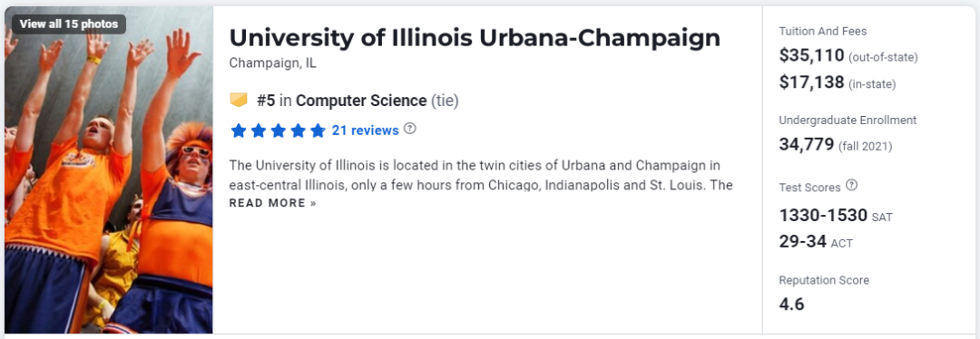
Task: Click the 1330-1530 SAT score range
Action: click(823, 216)
